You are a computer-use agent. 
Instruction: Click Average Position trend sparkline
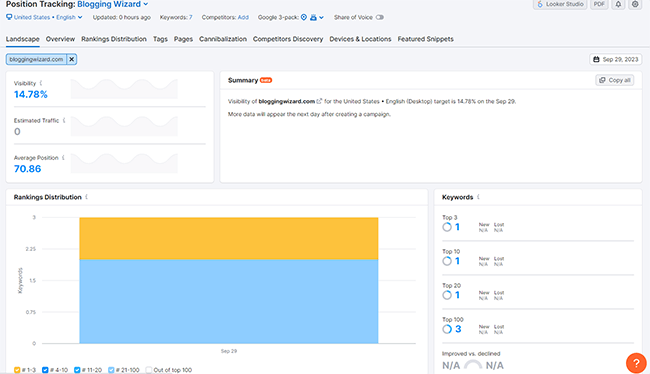click(124, 163)
